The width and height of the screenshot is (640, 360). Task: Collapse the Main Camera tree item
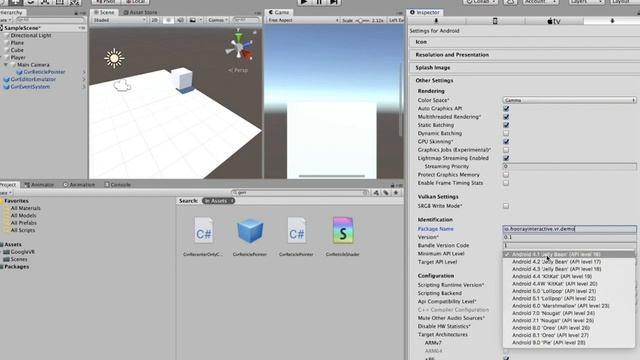[x=6, y=65]
